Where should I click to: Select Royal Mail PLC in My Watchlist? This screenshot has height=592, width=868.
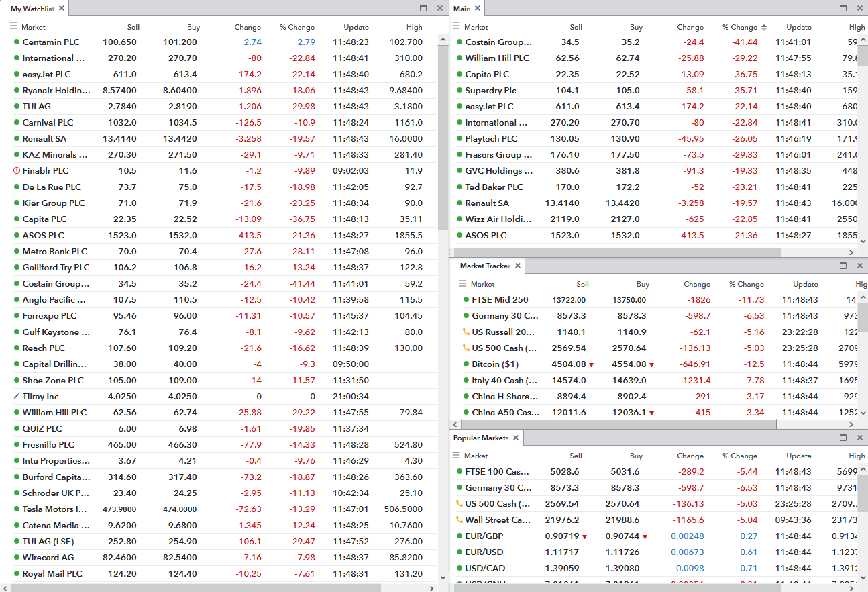(x=52, y=574)
